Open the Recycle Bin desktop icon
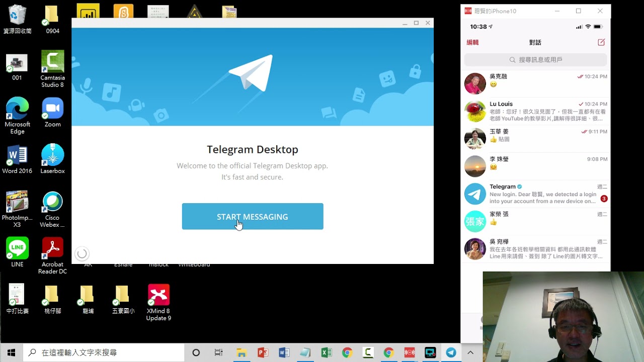The image size is (644, 362). pyautogui.click(x=17, y=19)
